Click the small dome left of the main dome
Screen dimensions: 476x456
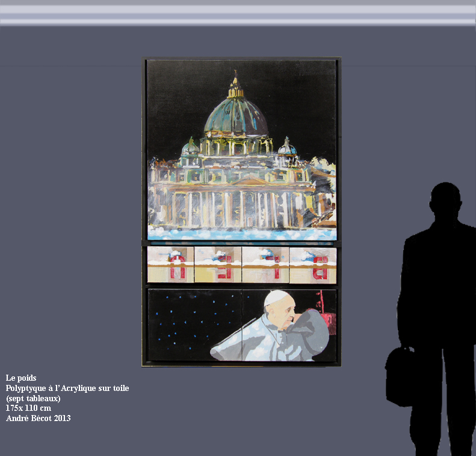(x=190, y=148)
